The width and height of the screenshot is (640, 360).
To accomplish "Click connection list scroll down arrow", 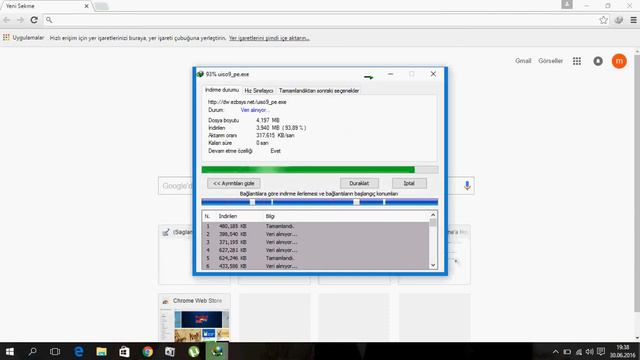I will 433,265.
